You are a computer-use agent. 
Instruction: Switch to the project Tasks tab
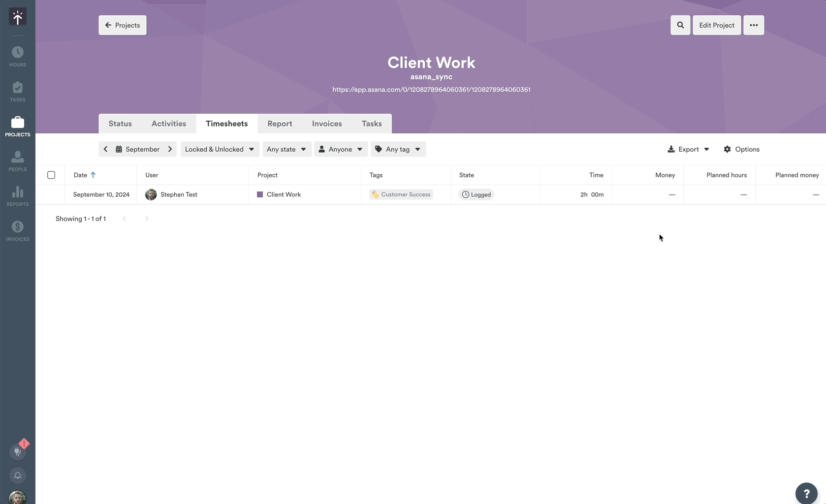pyautogui.click(x=372, y=124)
